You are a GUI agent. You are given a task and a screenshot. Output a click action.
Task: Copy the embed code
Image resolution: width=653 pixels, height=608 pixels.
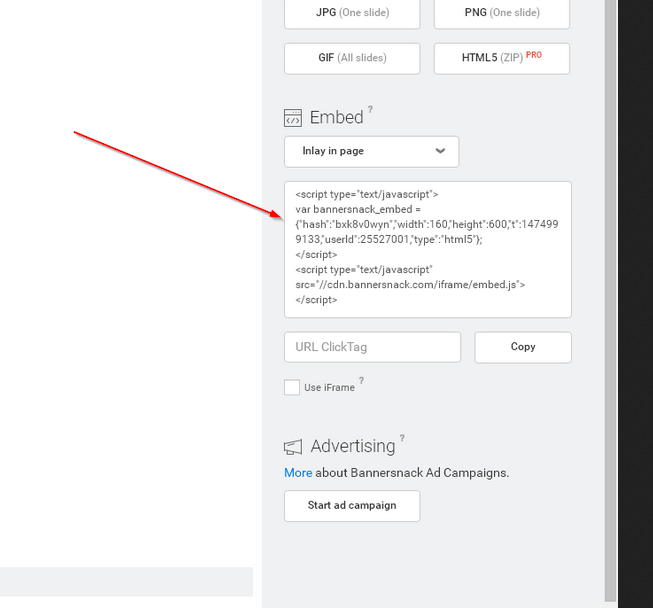(523, 347)
